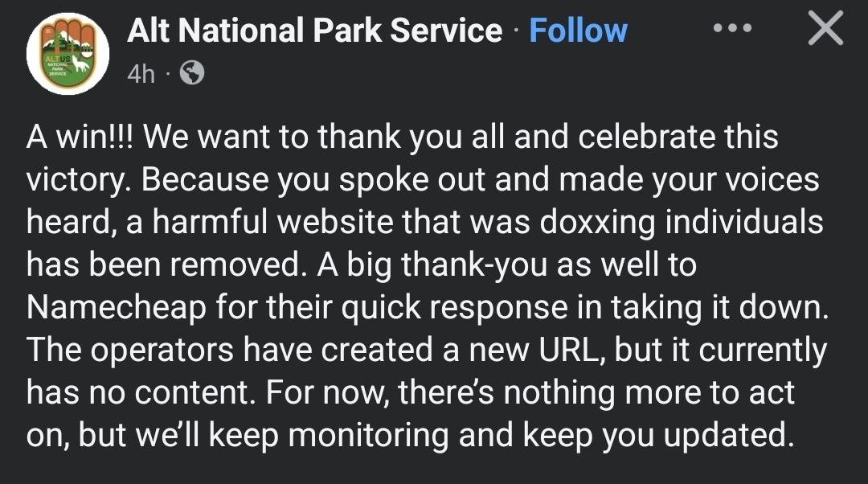Click the white wolf in the logo
This screenshot has width=868, height=484.
(x=81, y=64)
